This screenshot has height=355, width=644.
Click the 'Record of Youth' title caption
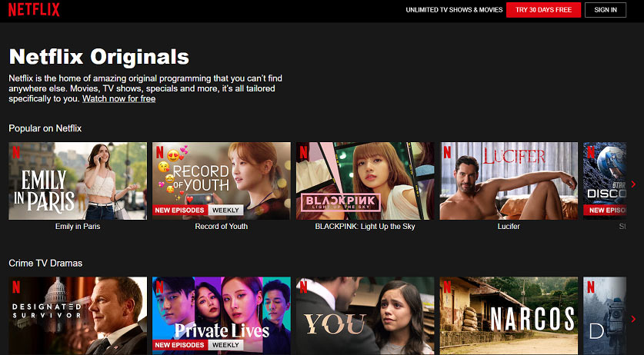[x=222, y=226]
